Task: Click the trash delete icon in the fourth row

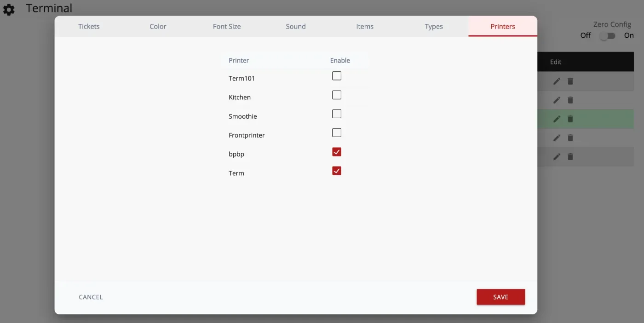Action: (x=570, y=138)
